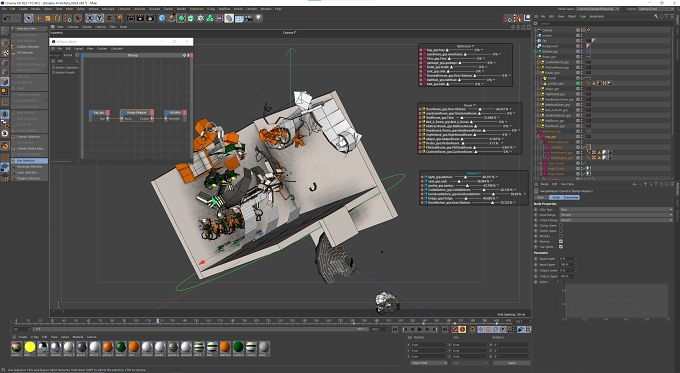The height and width of the screenshot is (373, 680).
Task: Select the Move tool icon
Action: pyautogui.click(x=39, y=18)
